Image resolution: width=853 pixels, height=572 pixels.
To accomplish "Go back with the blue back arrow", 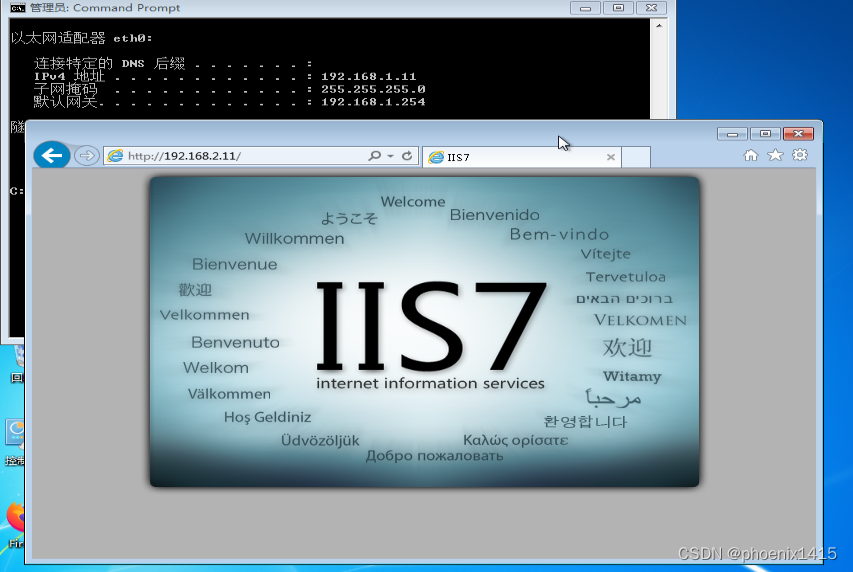I will [x=52, y=156].
